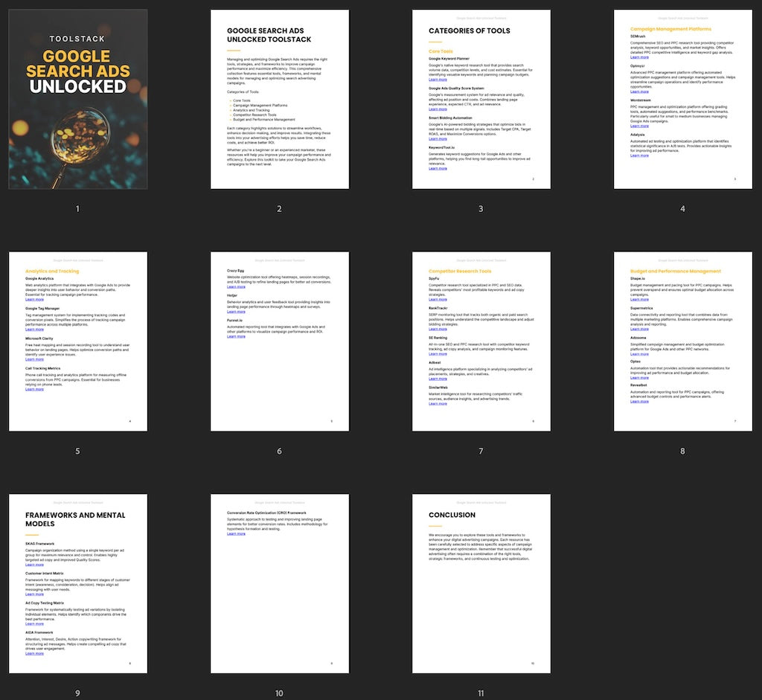This screenshot has height=700, width=762.
Task: Click Learn more under Google Tag Manager
Action: 34,330
